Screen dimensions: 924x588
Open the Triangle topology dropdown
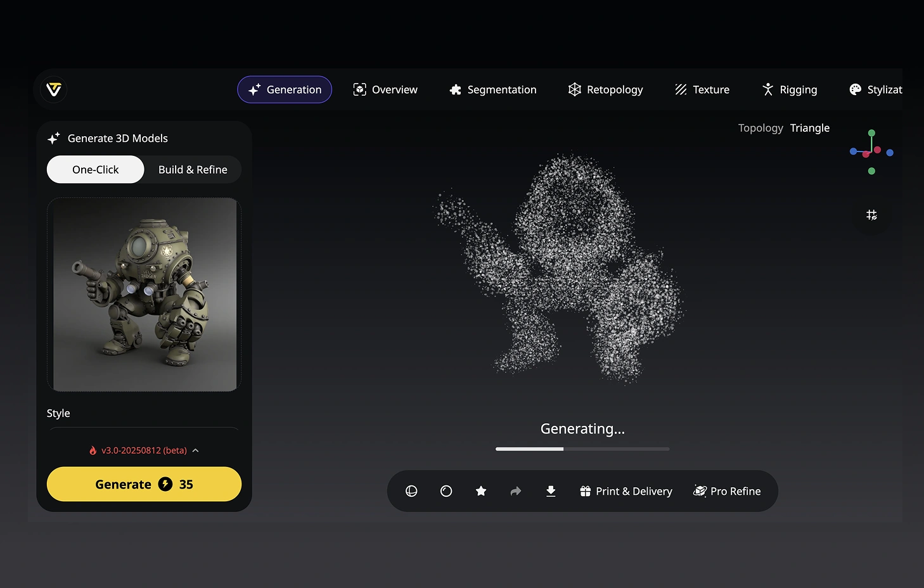pos(809,128)
